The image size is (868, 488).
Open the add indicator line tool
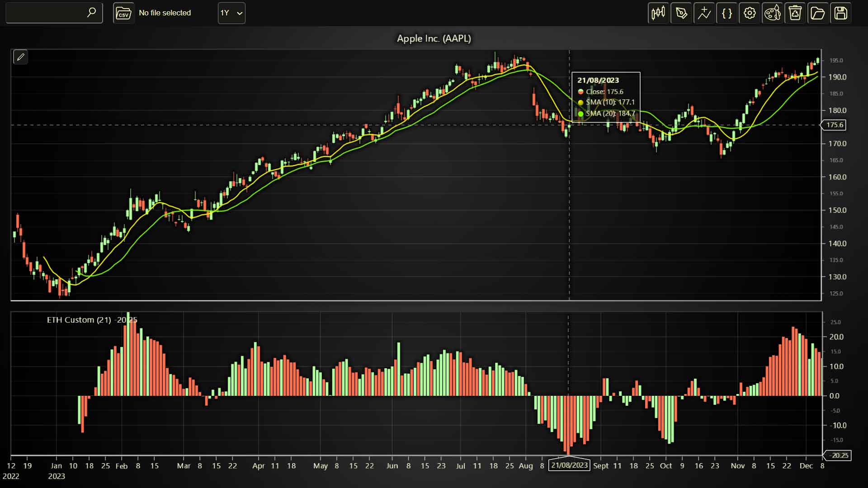pos(704,13)
